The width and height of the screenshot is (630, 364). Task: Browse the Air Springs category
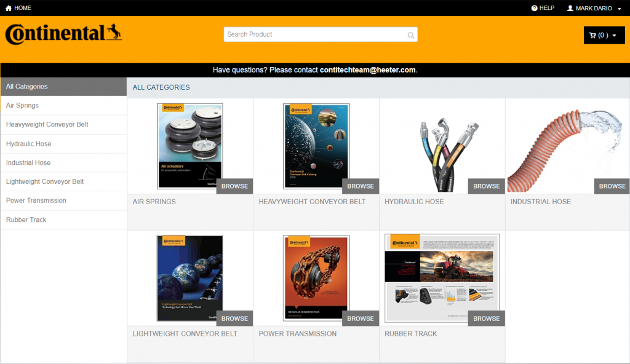click(234, 186)
